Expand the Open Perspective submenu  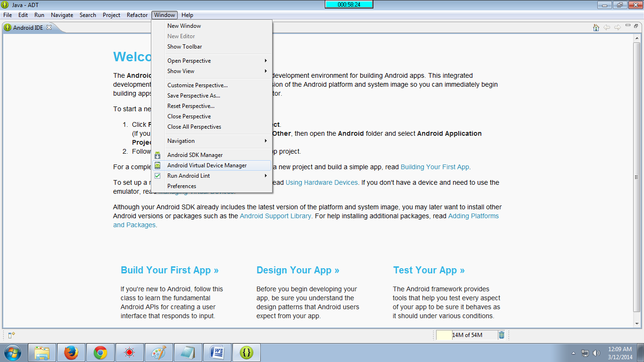click(189, 60)
